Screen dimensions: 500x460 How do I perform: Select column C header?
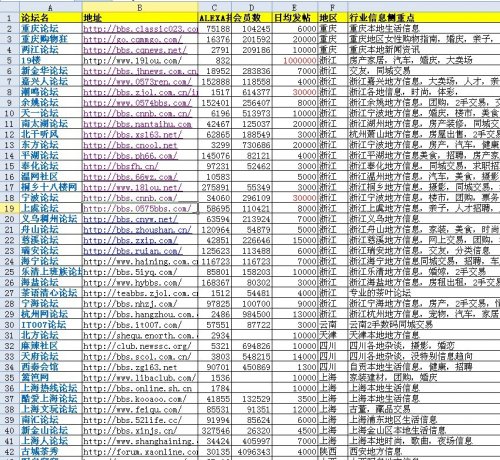click(x=215, y=7)
